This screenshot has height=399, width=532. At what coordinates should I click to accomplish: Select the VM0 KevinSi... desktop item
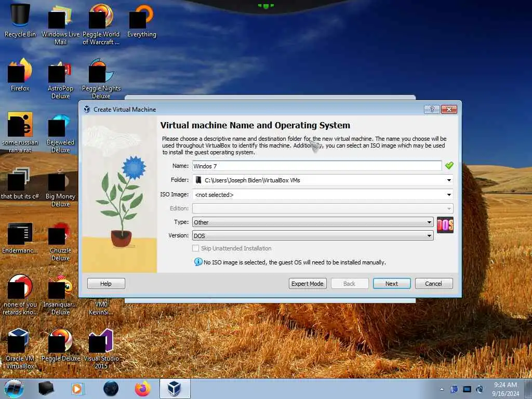tap(101, 308)
